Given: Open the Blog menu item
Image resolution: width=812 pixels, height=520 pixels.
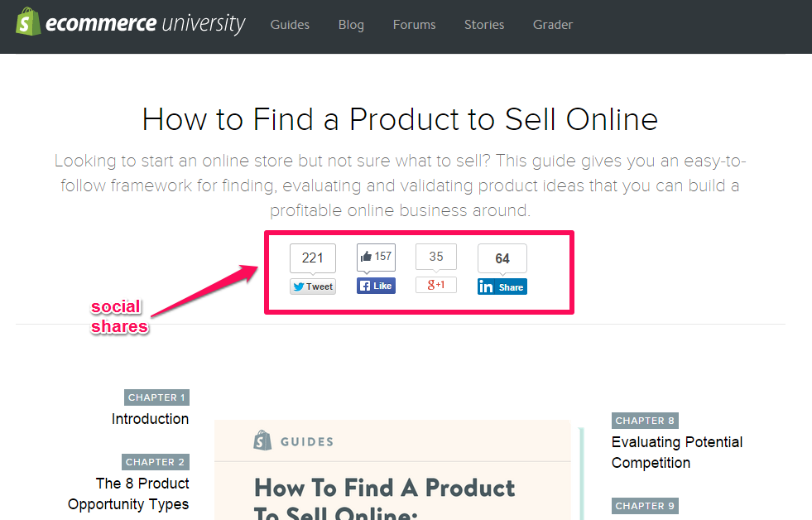Looking at the screenshot, I should pyautogui.click(x=351, y=24).
